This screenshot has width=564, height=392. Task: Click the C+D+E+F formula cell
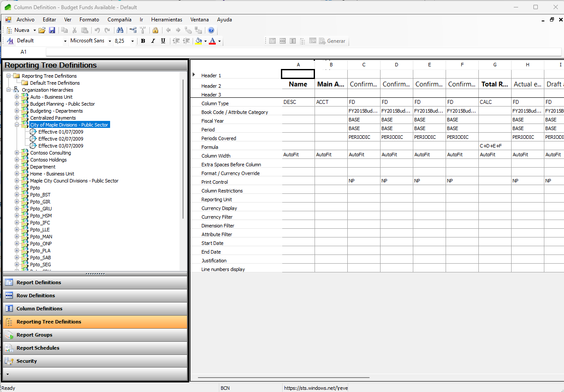[x=495, y=146]
